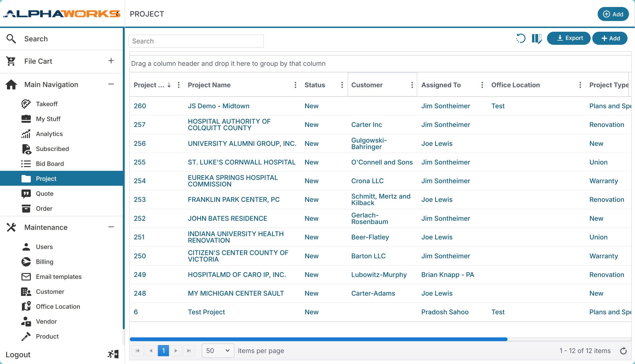This screenshot has width=635, height=364.
Task: Click the horizontal scrollbar under the grid
Action: 318,339
